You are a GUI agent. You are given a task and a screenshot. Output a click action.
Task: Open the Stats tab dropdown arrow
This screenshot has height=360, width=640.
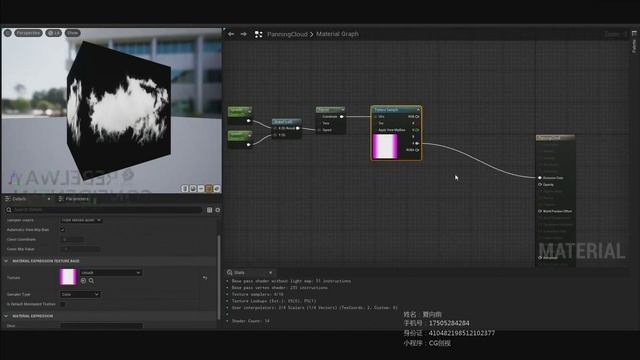[270, 273]
